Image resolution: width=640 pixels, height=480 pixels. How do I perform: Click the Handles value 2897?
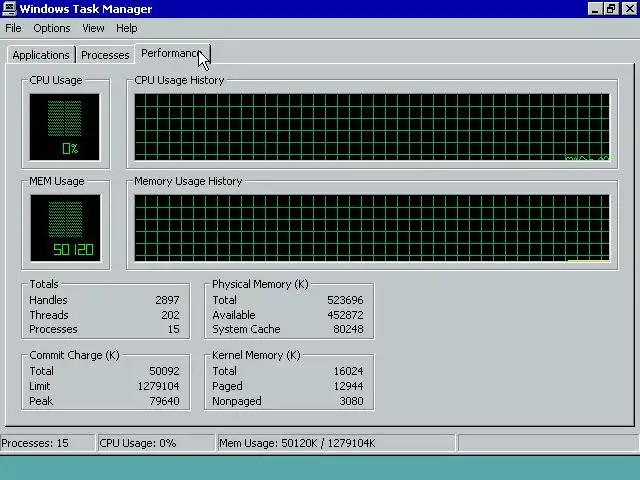167,300
